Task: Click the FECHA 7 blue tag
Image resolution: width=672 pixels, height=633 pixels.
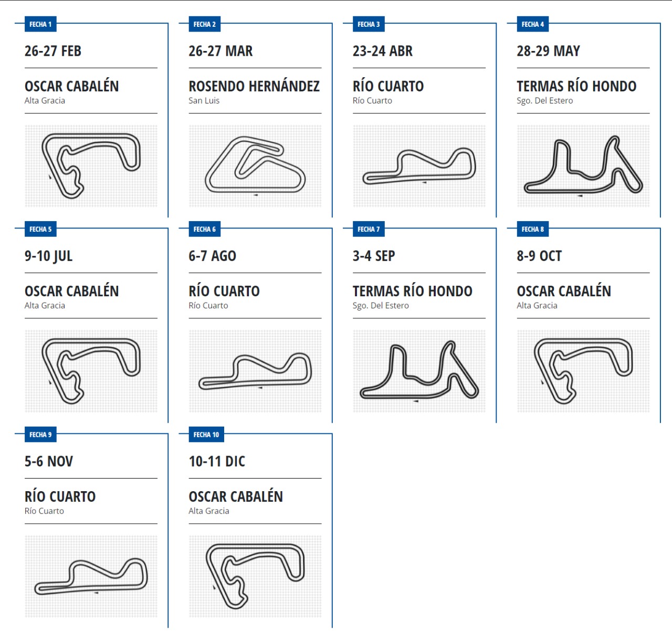Action: 369,229
